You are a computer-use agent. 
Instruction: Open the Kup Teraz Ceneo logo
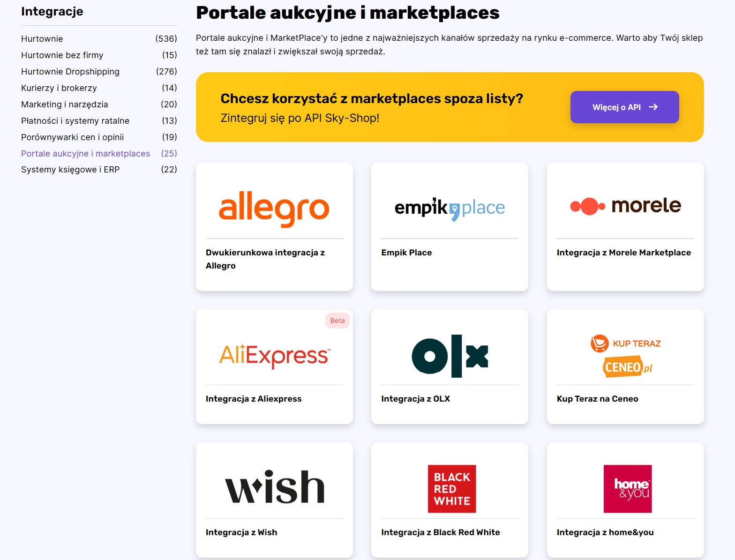(625, 356)
